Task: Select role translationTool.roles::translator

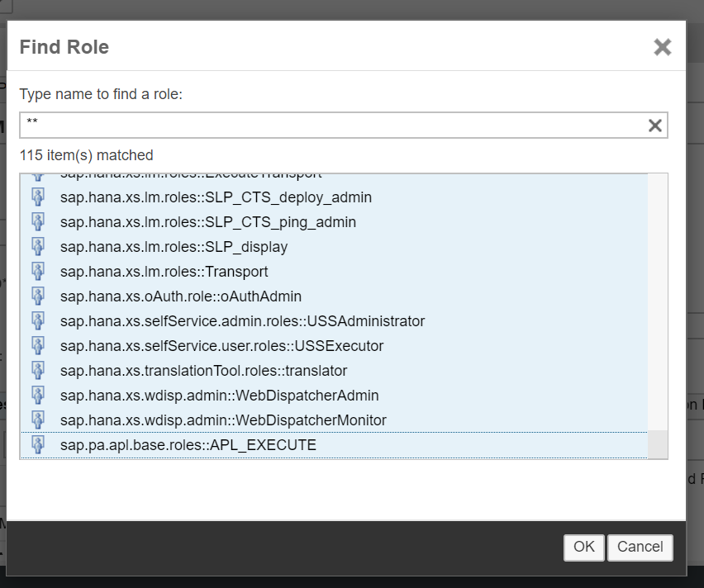Action: coord(334,371)
